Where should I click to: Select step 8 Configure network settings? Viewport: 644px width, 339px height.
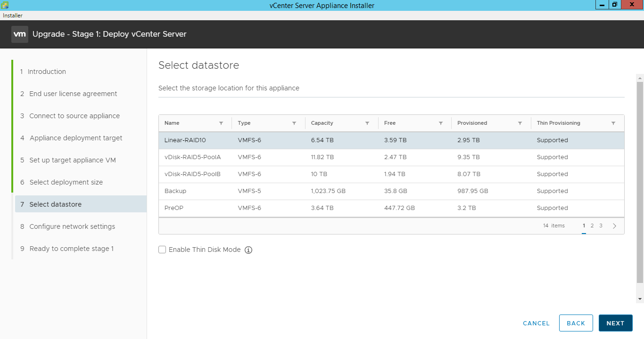(x=72, y=226)
